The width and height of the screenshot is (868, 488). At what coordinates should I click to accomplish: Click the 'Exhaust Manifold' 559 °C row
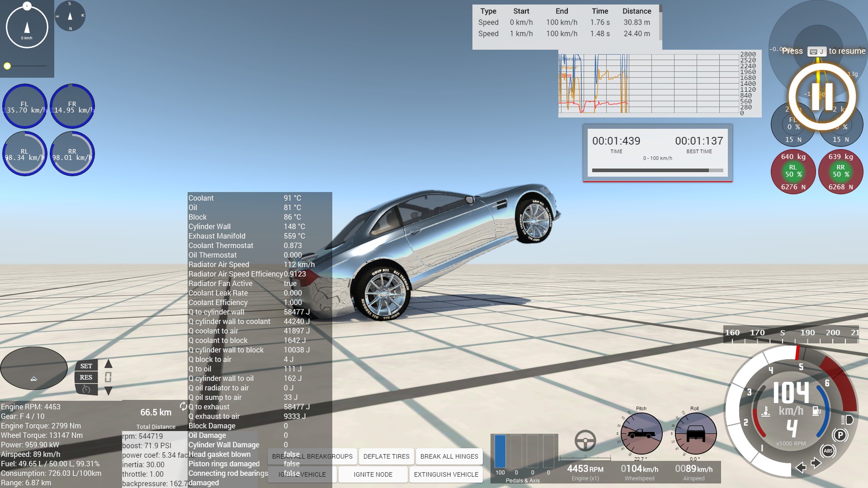260,236
